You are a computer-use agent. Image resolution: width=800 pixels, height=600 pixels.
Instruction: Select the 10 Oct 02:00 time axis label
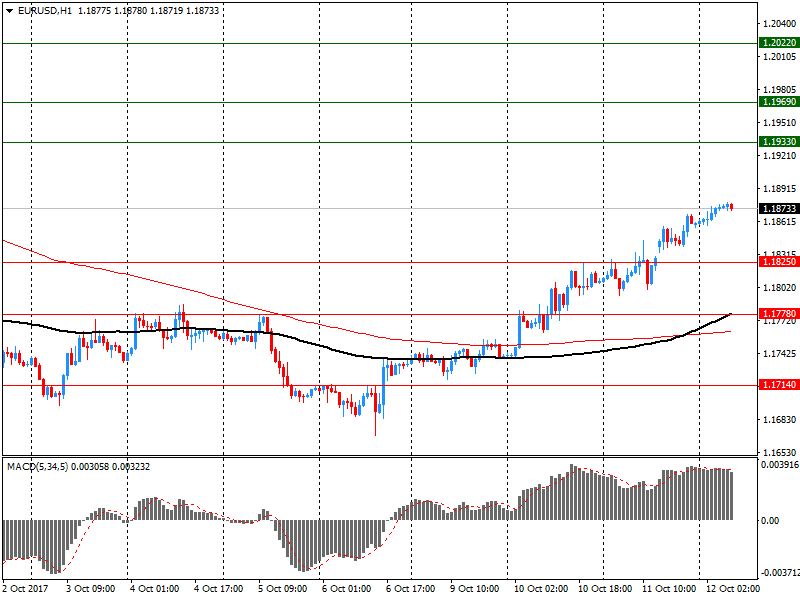point(541,589)
